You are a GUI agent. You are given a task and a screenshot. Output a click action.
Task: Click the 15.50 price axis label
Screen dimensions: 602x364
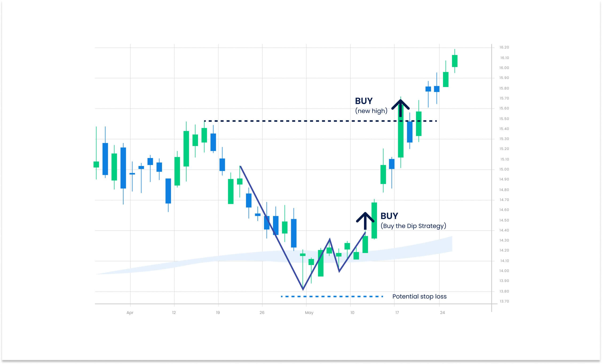coord(504,119)
